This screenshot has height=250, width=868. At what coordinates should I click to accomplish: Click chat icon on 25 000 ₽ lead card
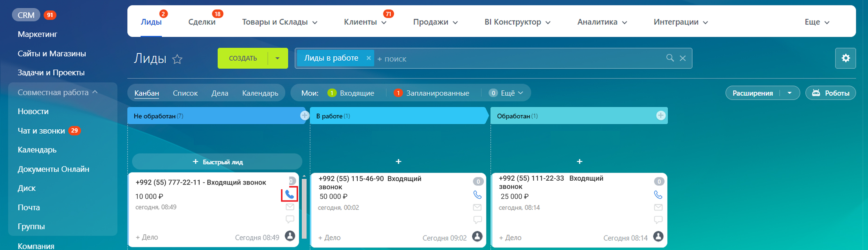658,220
